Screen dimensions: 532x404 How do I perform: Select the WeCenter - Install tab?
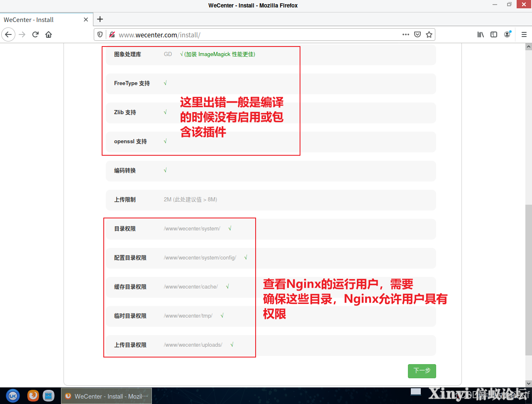click(46, 20)
